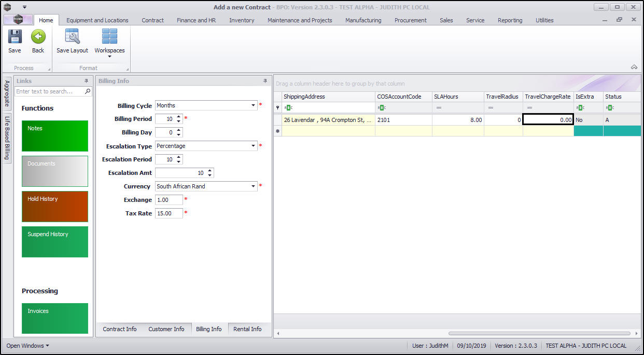The width and height of the screenshot is (644, 355).
Task: Open the quick access toolbar dropdown arrow
Action: (24, 7)
